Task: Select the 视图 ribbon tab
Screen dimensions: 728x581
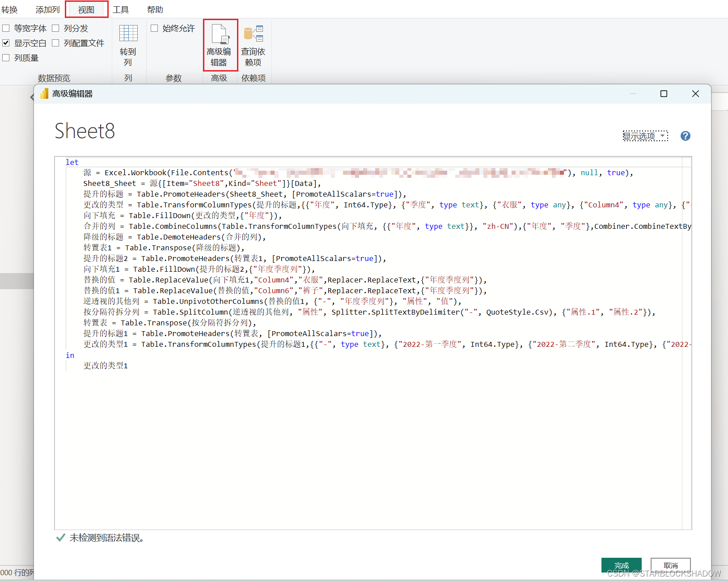Action: coord(86,9)
